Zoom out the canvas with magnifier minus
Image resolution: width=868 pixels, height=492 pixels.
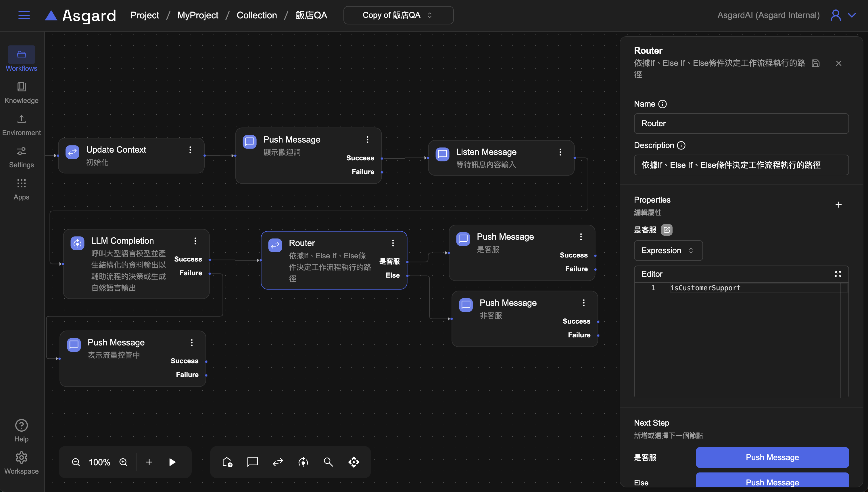pos(76,462)
